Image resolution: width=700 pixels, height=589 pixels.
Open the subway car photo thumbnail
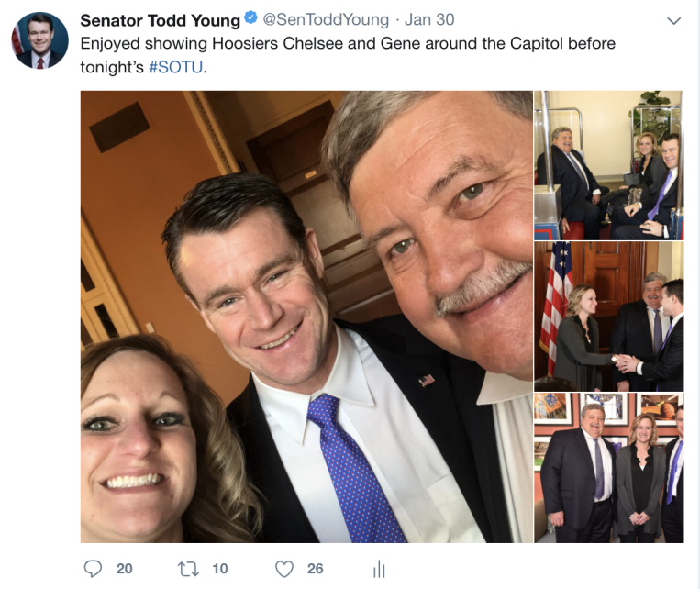(x=609, y=165)
